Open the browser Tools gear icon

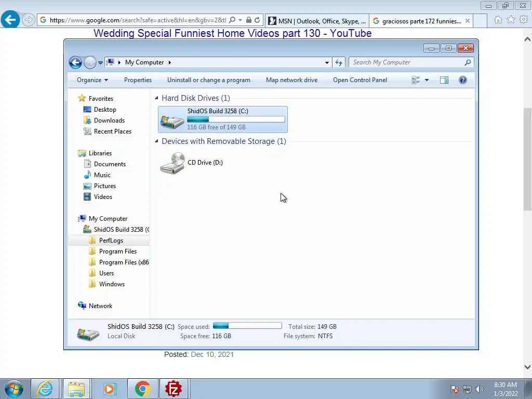(x=524, y=20)
